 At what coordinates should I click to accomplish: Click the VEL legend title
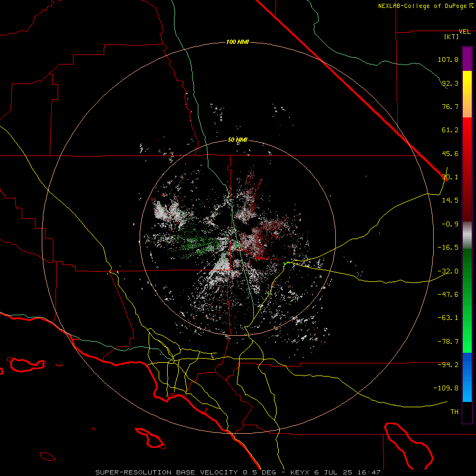(x=464, y=32)
